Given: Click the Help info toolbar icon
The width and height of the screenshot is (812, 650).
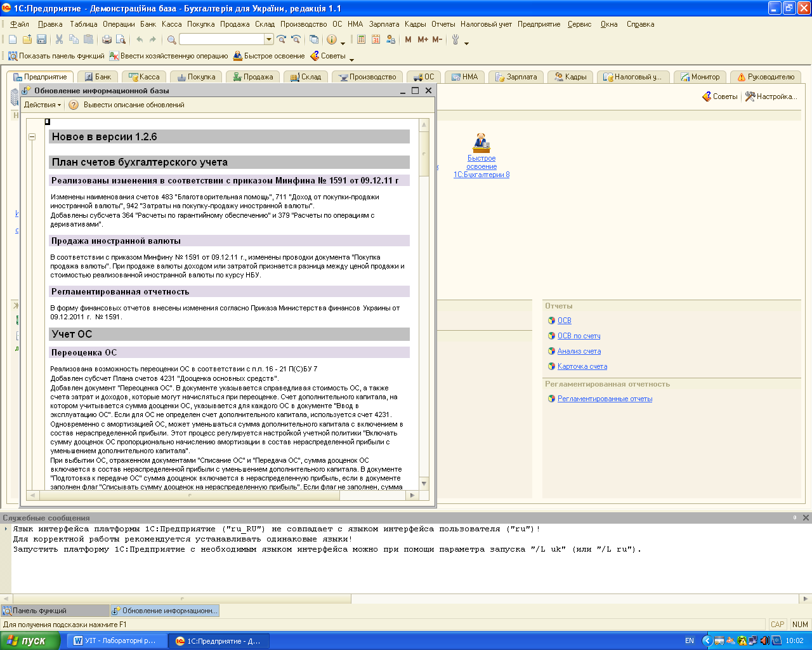Looking at the screenshot, I should (x=332, y=39).
